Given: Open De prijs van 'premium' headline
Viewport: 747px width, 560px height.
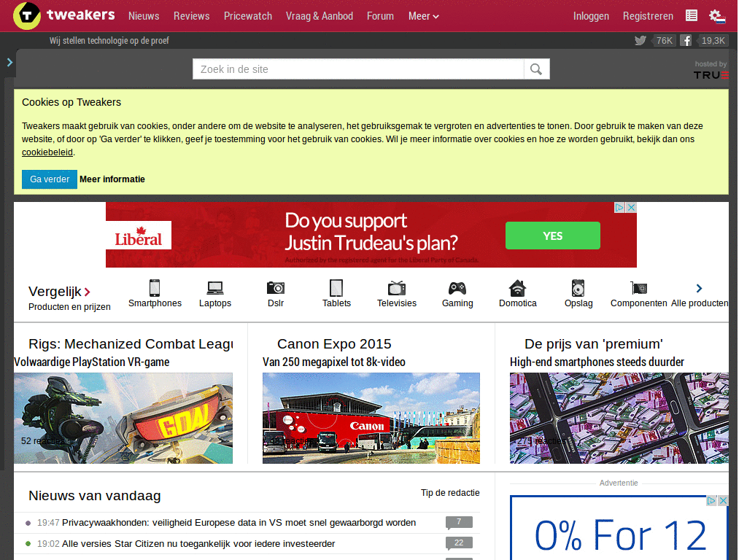Looking at the screenshot, I should click(594, 344).
